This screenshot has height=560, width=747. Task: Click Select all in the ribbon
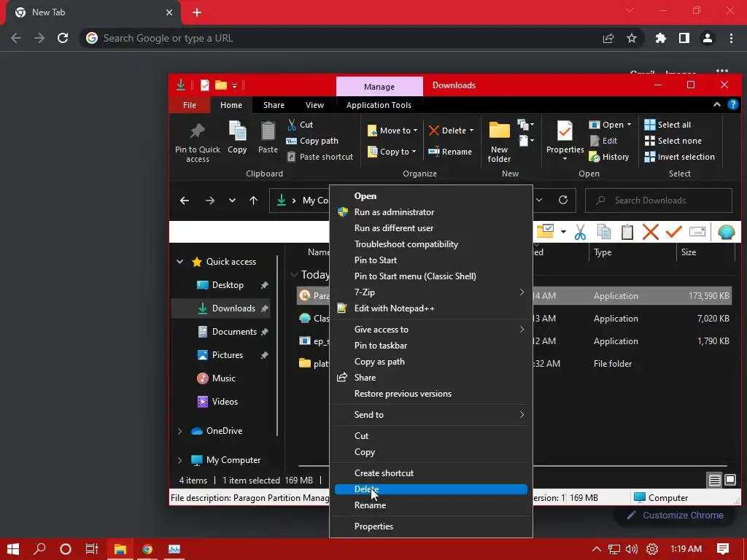[667, 125]
